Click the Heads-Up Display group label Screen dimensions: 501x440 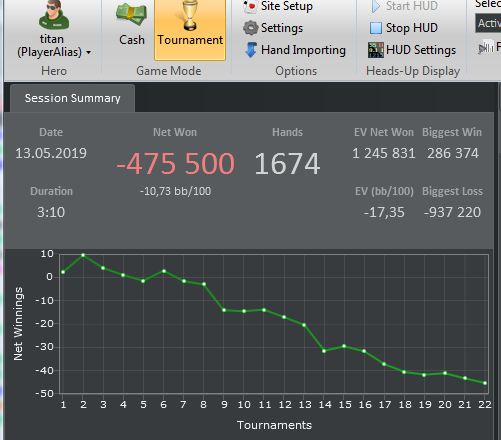coord(413,71)
